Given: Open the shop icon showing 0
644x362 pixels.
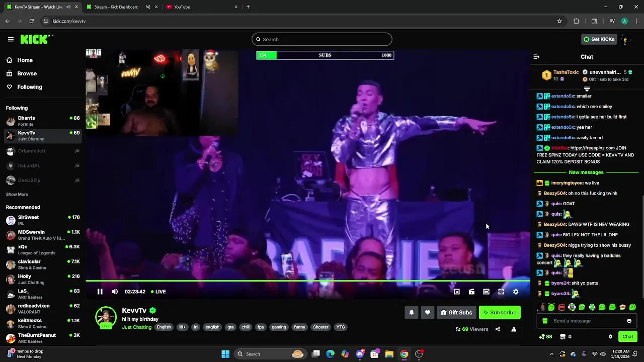Looking at the screenshot, I should (x=566, y=337).
